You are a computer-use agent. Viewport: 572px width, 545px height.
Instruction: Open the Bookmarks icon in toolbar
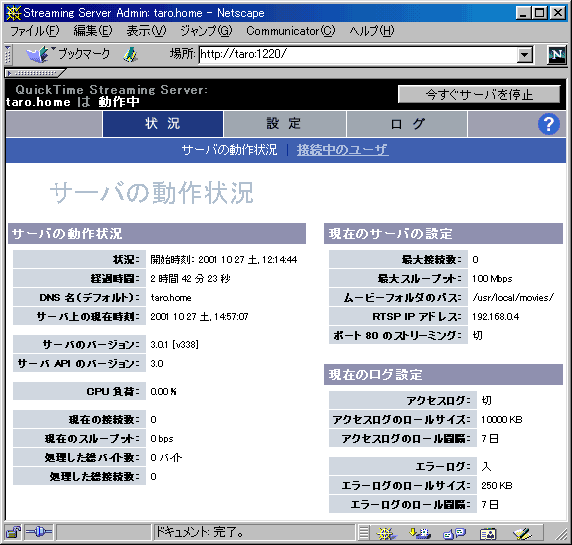click(38, 54)
